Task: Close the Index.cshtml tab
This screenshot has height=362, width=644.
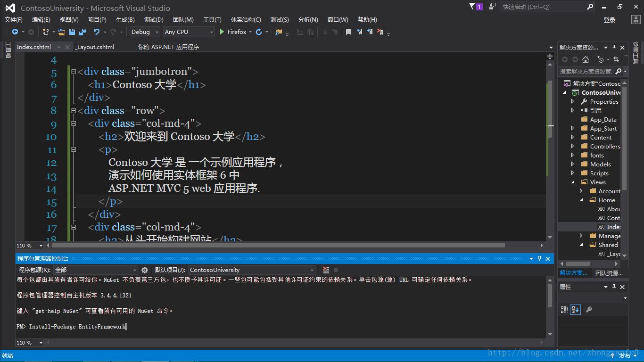Action: [x=68, y=47]
